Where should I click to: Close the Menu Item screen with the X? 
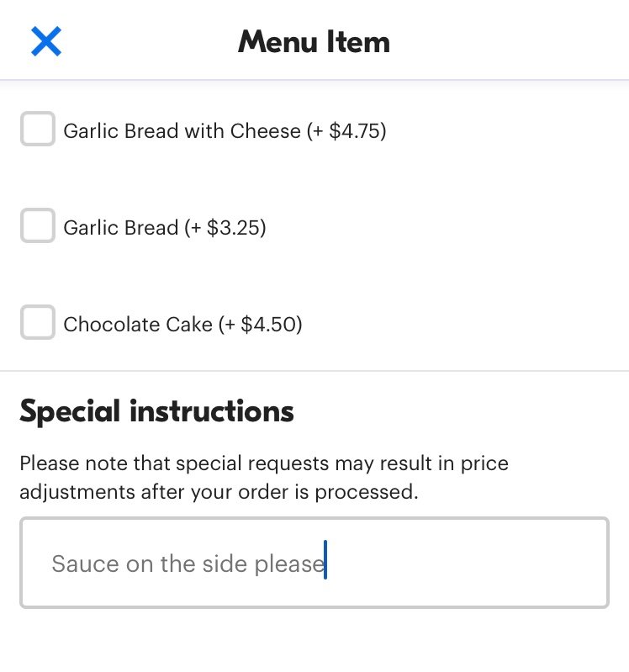46,41
